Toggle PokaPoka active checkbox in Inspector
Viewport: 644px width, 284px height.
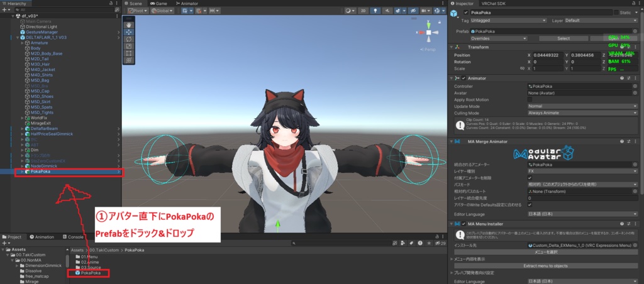(x=466, y=13)
